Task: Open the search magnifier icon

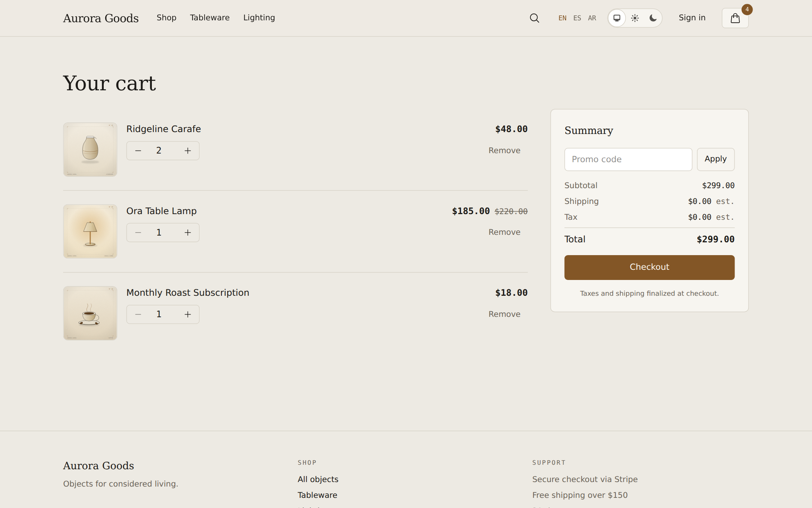Action: (534, 18)
